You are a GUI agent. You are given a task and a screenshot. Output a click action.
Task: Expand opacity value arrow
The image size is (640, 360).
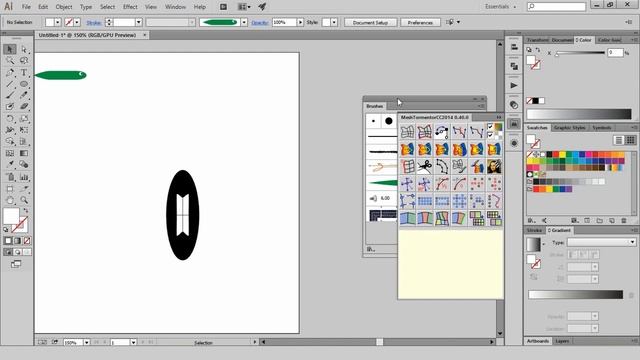click(300, 22)
